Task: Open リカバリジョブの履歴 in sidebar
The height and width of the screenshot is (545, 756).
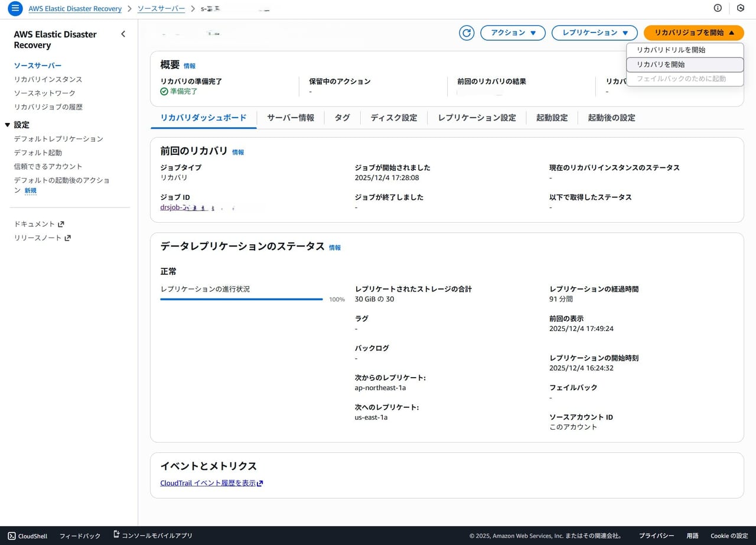Action: point(48,107)
